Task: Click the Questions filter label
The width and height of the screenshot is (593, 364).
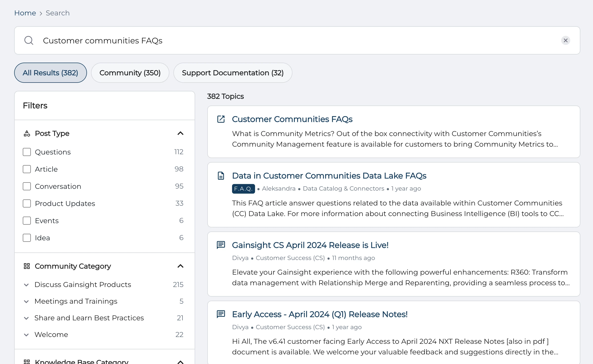Action: pos(53,152)
